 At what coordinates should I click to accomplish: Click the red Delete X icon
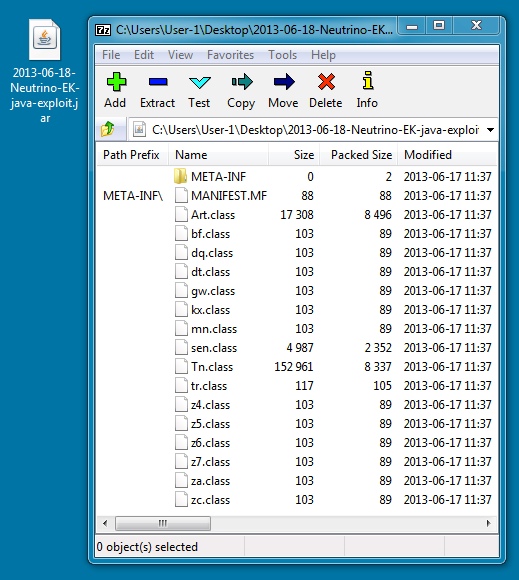pyautogui.click(x=326, y=82)
